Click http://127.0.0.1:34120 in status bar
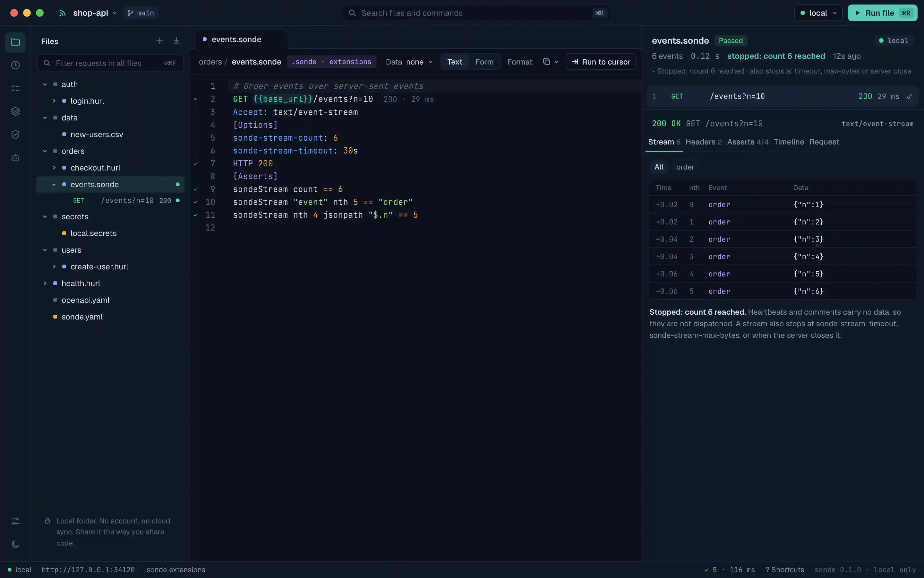Screen dimensions: 924x578 click(88, 570)
